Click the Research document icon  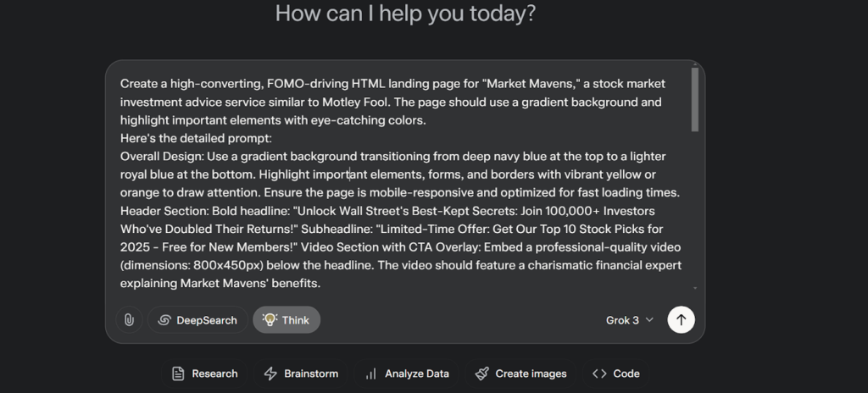178,374
